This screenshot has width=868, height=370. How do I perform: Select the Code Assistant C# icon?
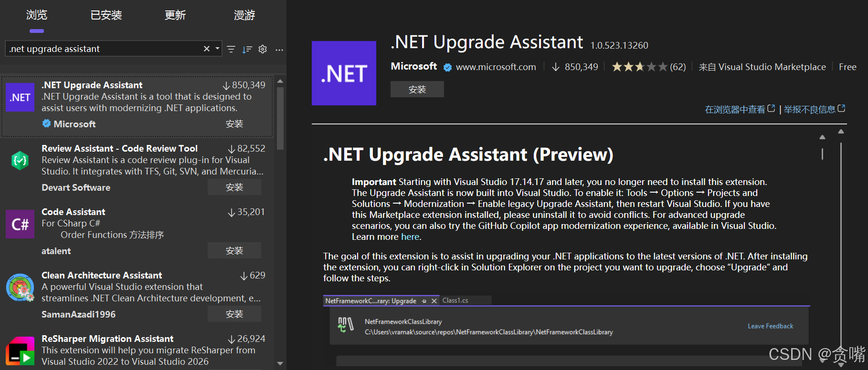(x=20, y=224)
